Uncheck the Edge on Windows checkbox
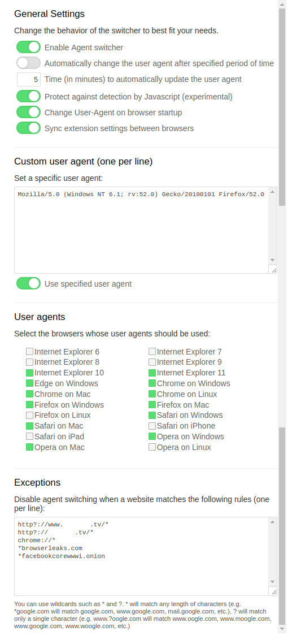The width and height of the screenshot is (301, 644). click(x=29, y=383)
